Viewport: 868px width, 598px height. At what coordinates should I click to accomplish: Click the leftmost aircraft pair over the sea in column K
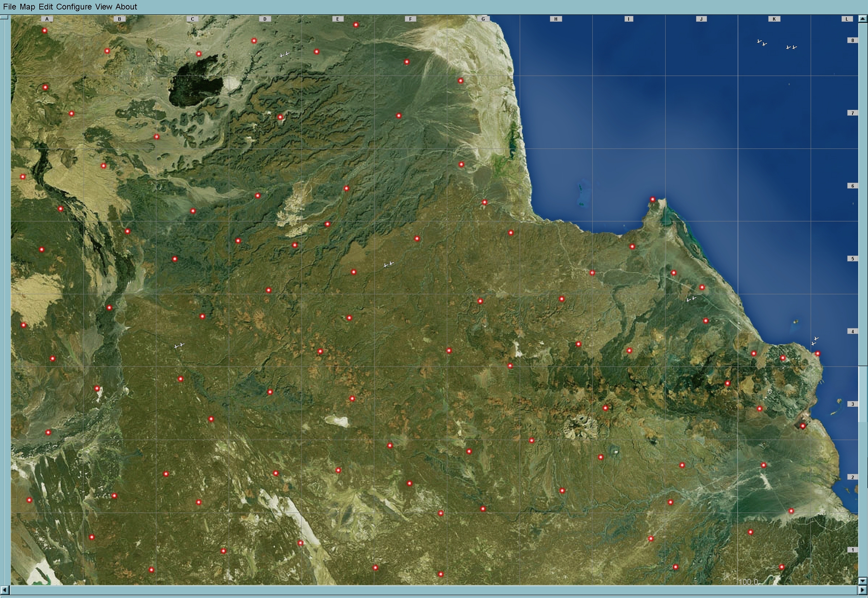coord(762,43)
